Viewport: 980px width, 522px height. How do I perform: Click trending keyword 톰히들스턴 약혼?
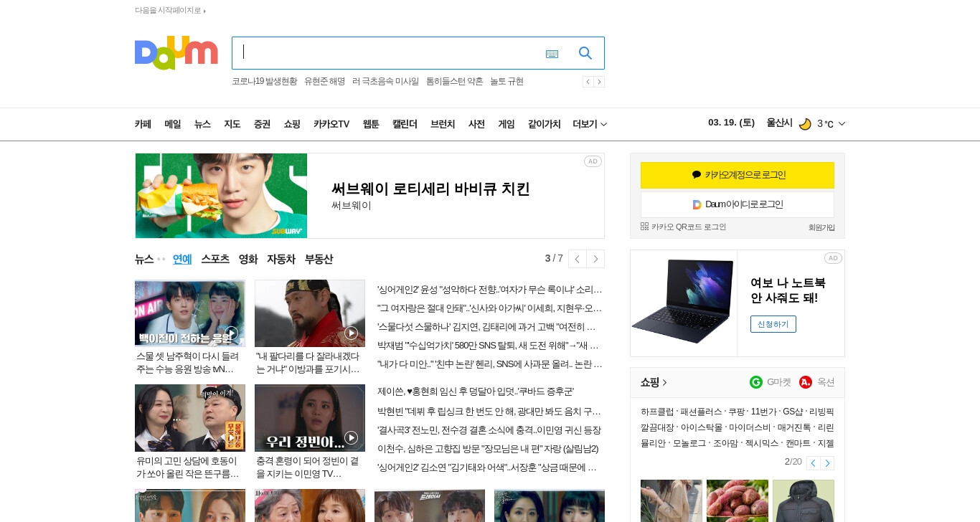(x=455, y=82)
